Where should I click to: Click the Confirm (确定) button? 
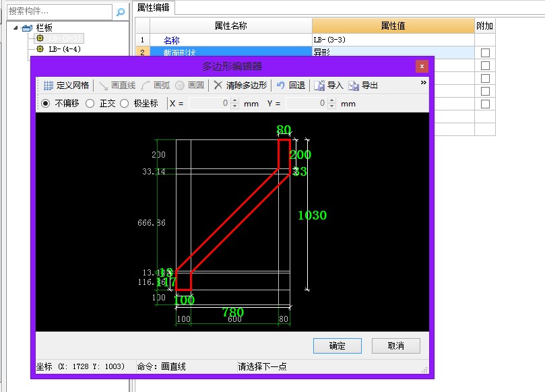337,346
